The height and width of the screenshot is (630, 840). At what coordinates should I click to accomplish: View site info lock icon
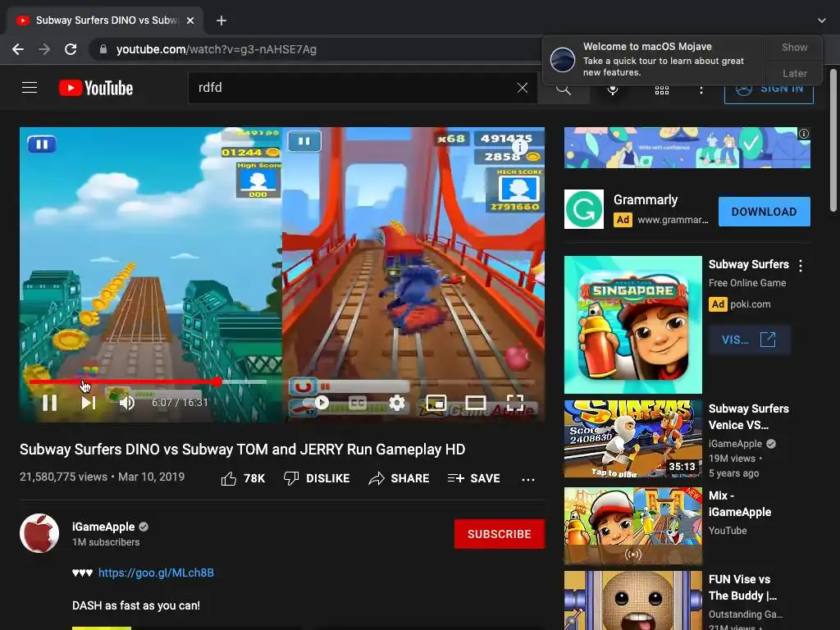[103, 49]
